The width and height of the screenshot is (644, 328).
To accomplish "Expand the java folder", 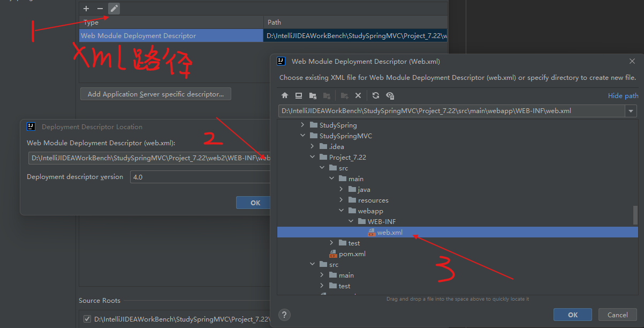I will 342,189.
